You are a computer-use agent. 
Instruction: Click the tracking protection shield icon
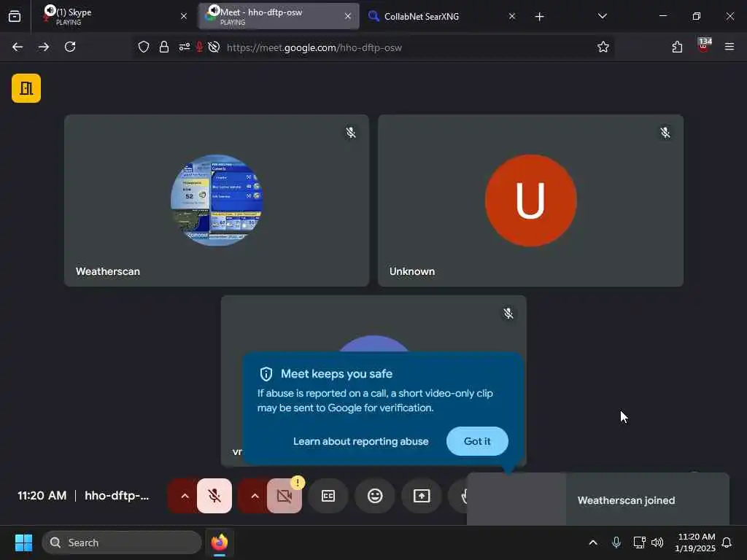tap(144, 47)
